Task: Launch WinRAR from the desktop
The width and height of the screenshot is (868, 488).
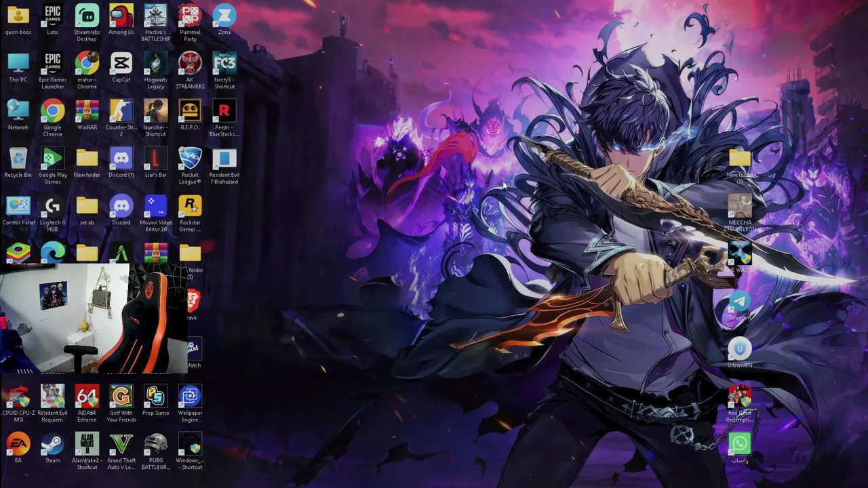Action: point(87,115)
